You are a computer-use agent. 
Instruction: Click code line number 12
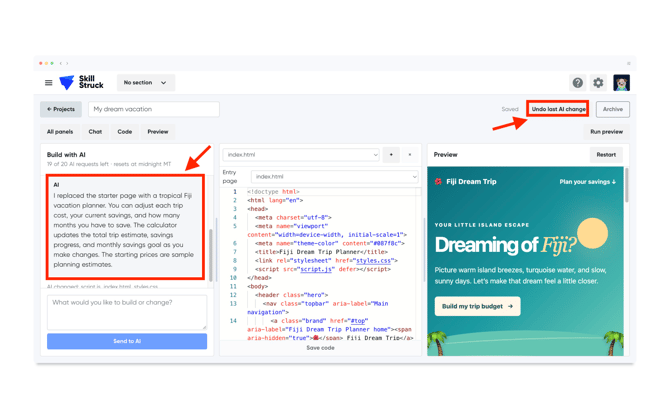point(233,295)
